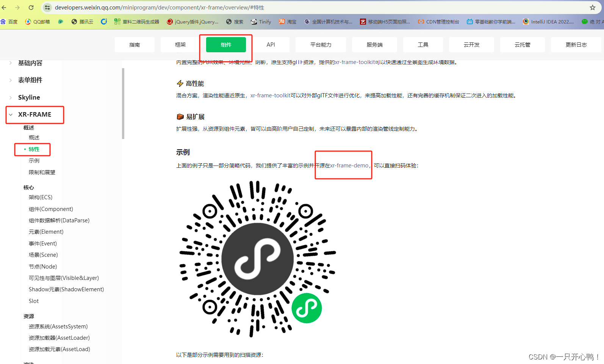The width and height of the screenshot is (604, 364).
Task: Open Slot in the sidebar
Action: point(34,301)
